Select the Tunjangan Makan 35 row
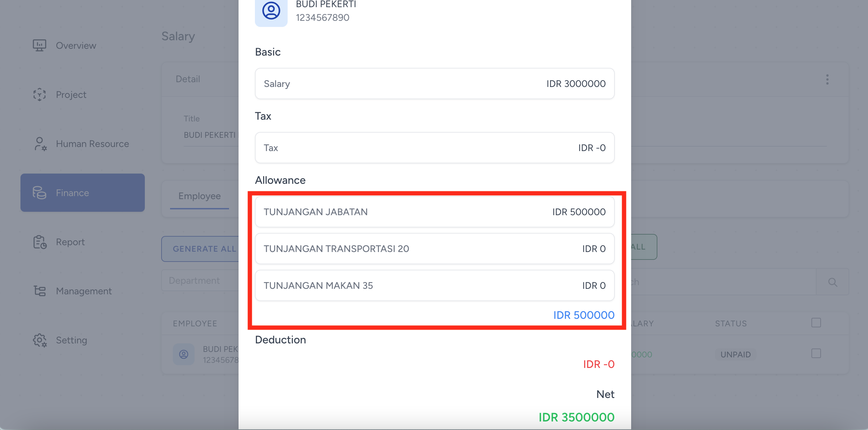This screenshot has height=430, width=868. point(435,285)
